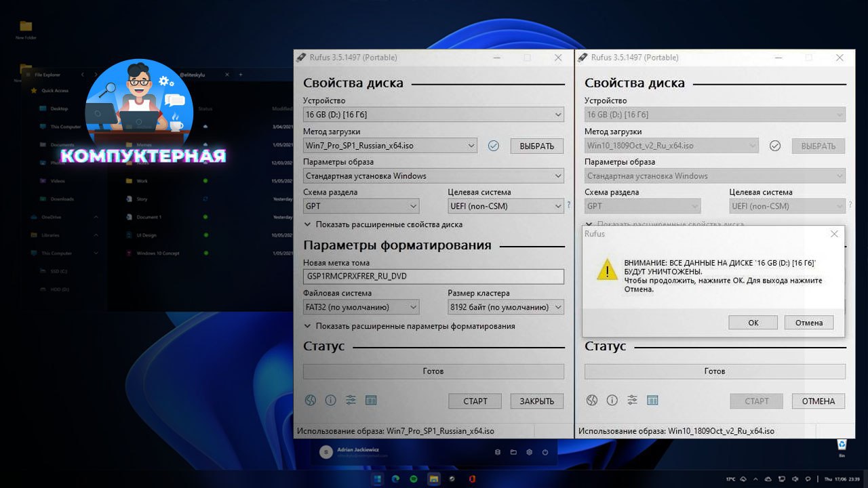Expand Показать расширенные параметры форматирования
Image resolution: width=868 pixels, height=488 pixels.
pyautogui.click(x=409, y=326)
